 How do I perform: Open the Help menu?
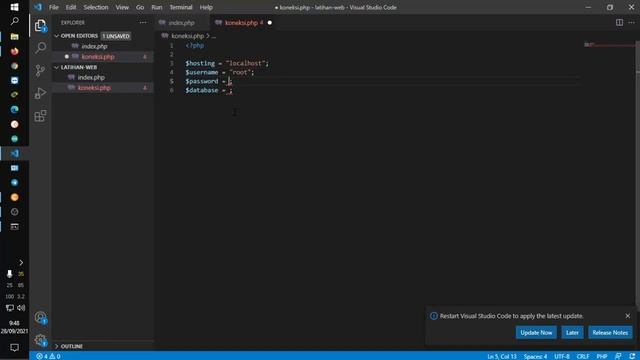click(x=206, y=7)
